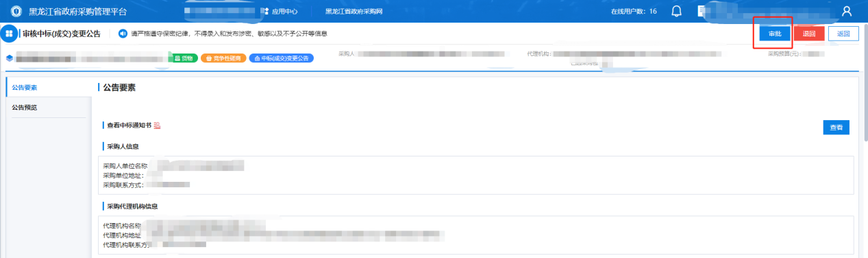Image resolution: width=868 pixels, height=258 pixels.
Task: Click the outlined 返回 button
Action: pos(843,34)
